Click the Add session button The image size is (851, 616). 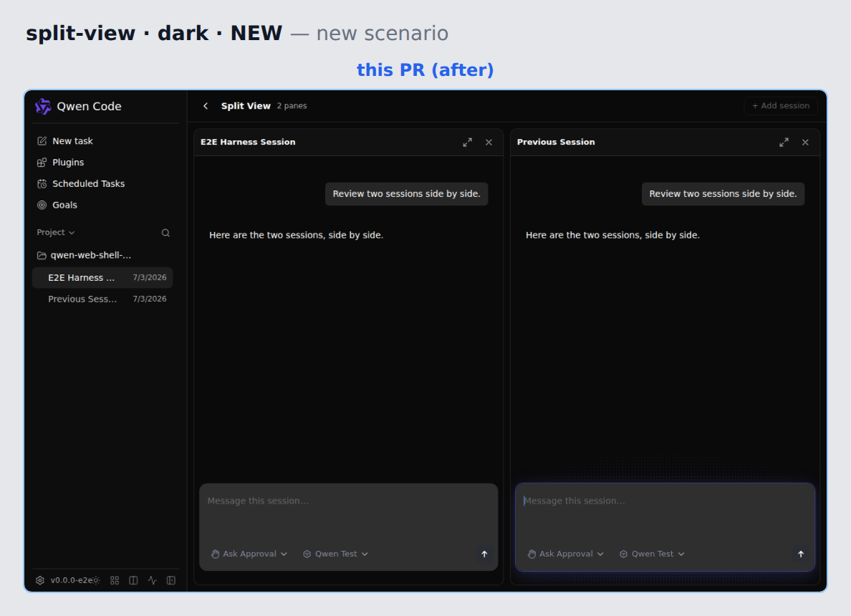(781, 106)
